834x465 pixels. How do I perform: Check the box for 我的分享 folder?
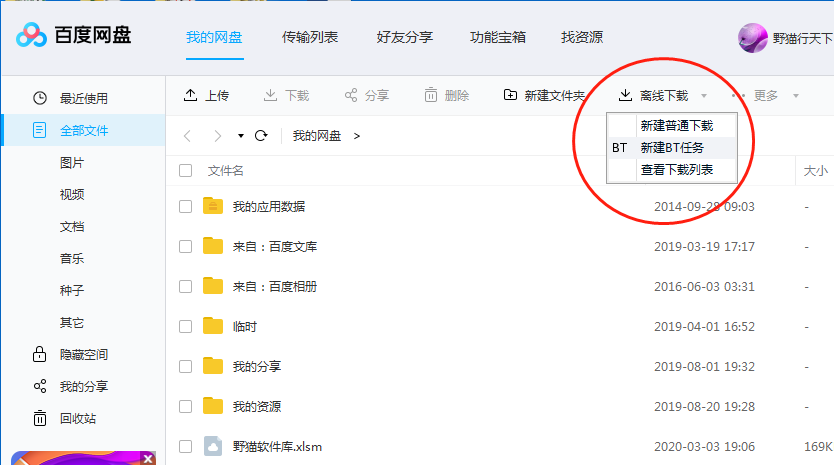pos(185,366)
